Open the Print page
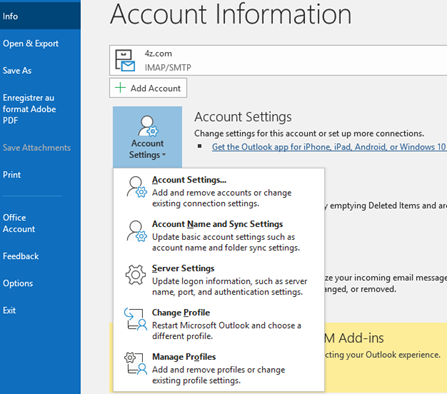Image resolution: width=447 pixels, height=394 pixels. pos(12,175)
